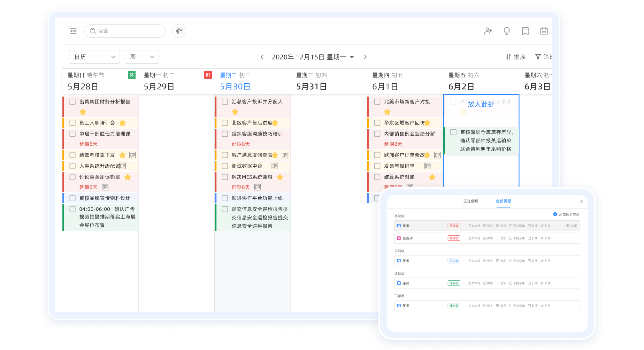This screenshot has width=644, height=350.
Task: Switch to 正在使用 tab
Action: [x=471, y=201]
